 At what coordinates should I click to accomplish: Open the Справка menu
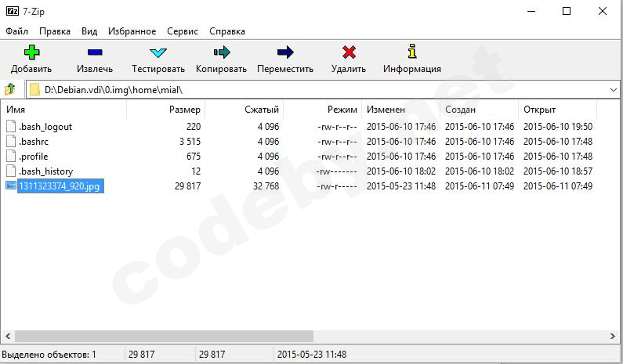tap(227, 31)
